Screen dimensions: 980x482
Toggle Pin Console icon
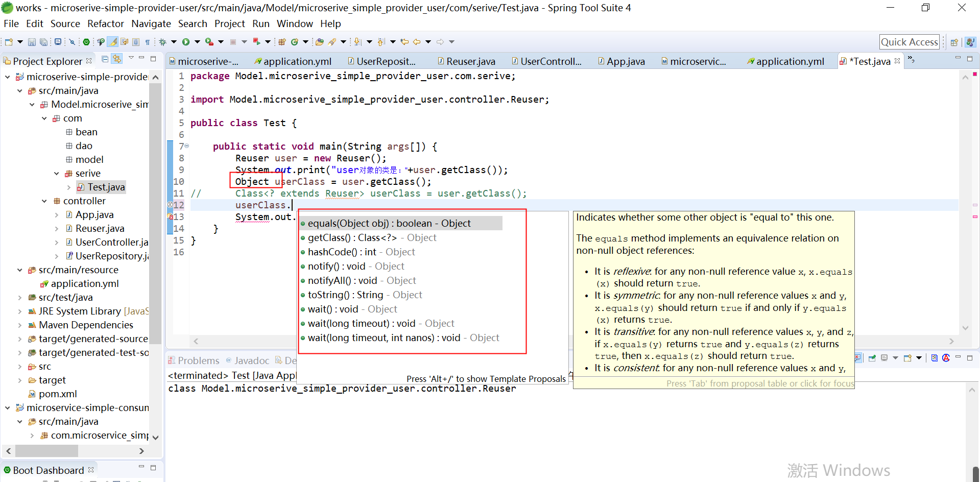[872, 358]
